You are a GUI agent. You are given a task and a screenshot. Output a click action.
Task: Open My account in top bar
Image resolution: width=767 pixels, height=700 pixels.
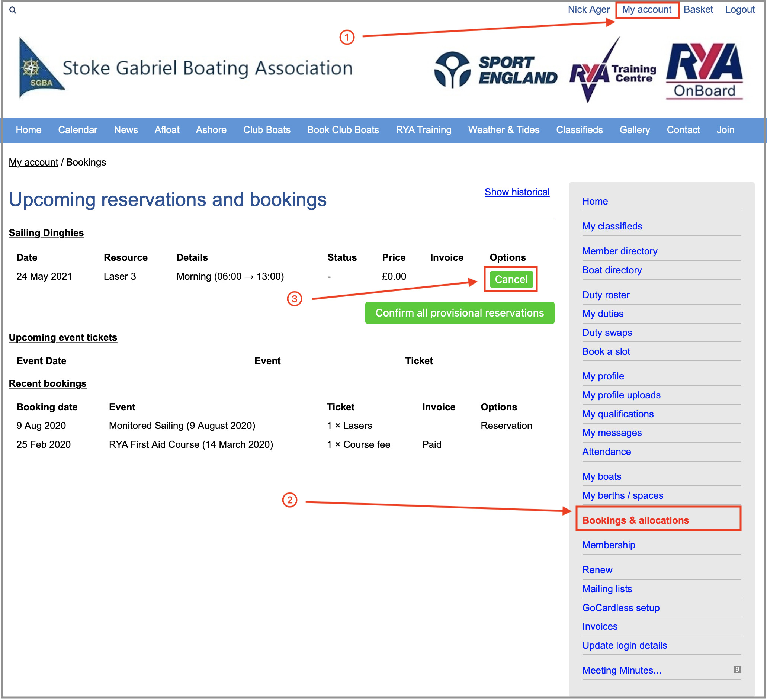646,10
